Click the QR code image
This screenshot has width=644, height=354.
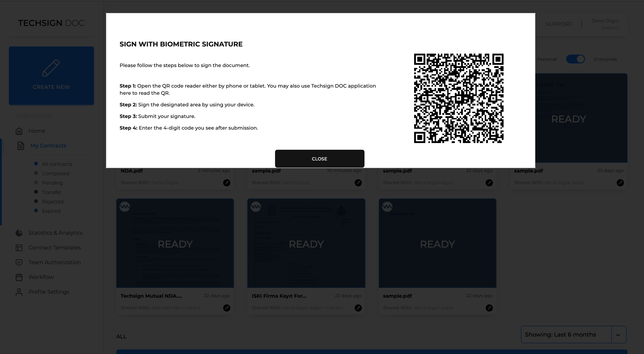[459, 98]
